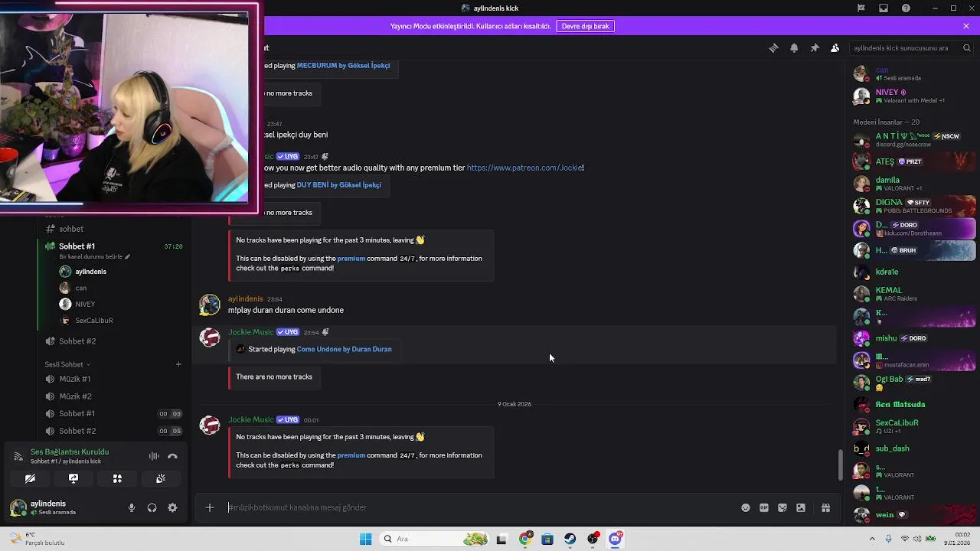Show hidden system tray icons chevron
The height and width of the screenshot is (551, 980).
872,539
